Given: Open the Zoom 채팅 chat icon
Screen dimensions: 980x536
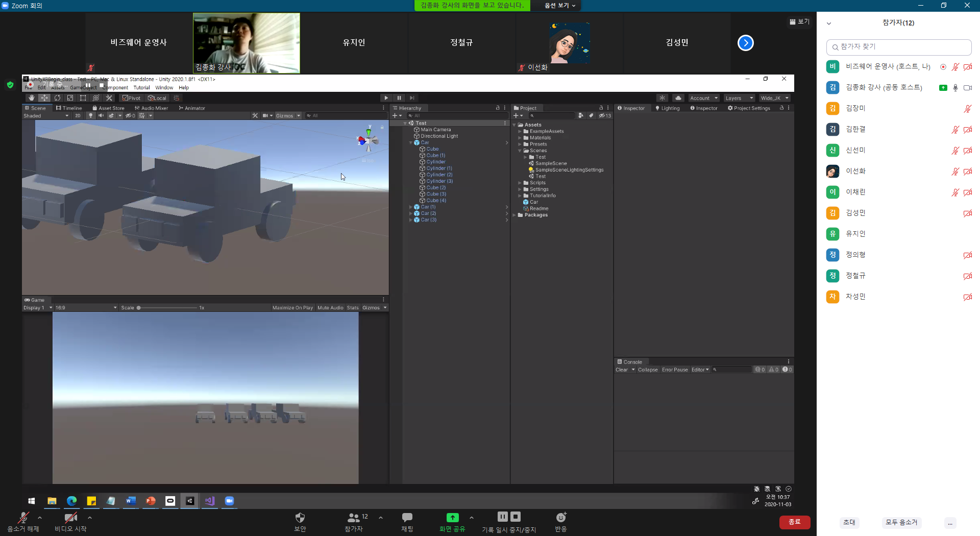Looking at the screenshot, I should 407,518.
